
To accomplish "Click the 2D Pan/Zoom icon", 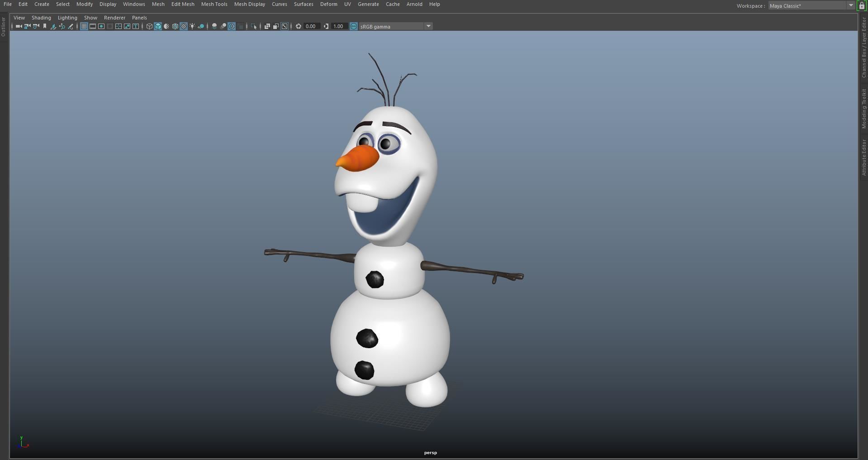I will tap(62, 26).
